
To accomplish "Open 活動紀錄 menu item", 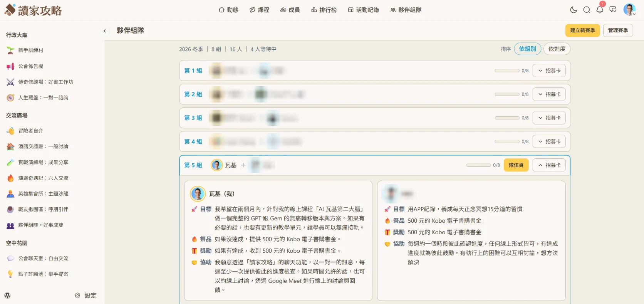I will tap(363, 10).
